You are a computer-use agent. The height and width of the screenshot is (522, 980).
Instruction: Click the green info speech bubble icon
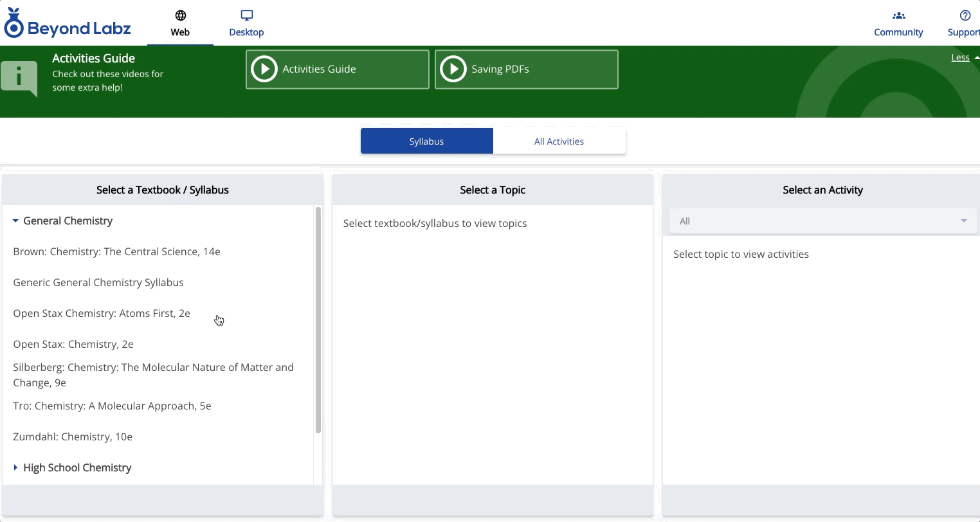19,78
